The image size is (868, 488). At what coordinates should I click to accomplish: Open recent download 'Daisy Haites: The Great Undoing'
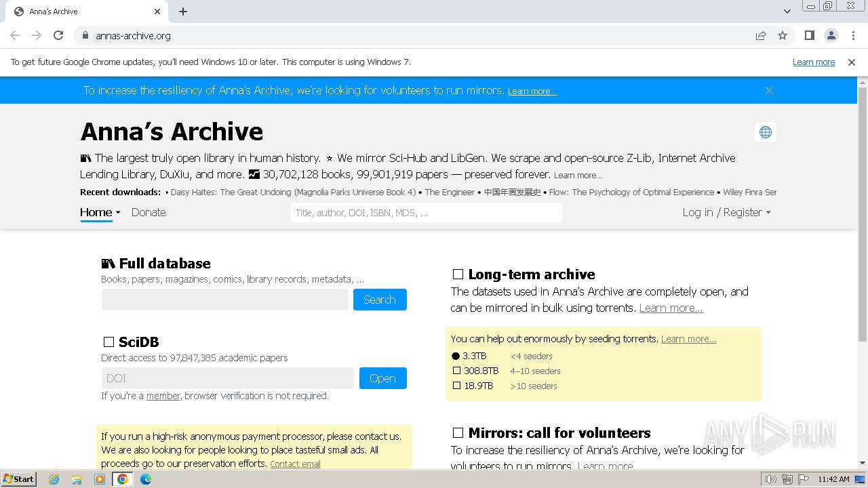tap(293, 192)
